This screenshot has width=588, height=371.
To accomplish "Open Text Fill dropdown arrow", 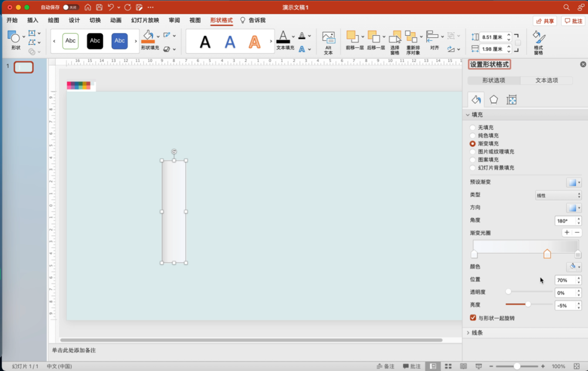I will pyautogui.click(x=293, y=37).
